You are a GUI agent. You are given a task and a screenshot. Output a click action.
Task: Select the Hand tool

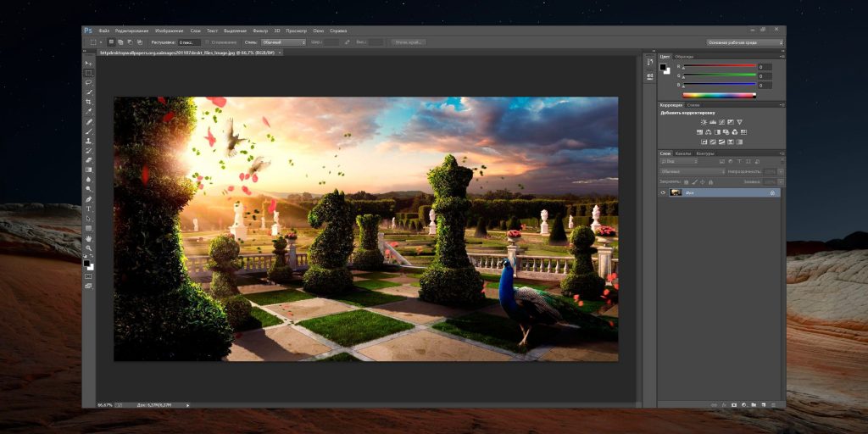pyautogui.click(x=88, y=238)
